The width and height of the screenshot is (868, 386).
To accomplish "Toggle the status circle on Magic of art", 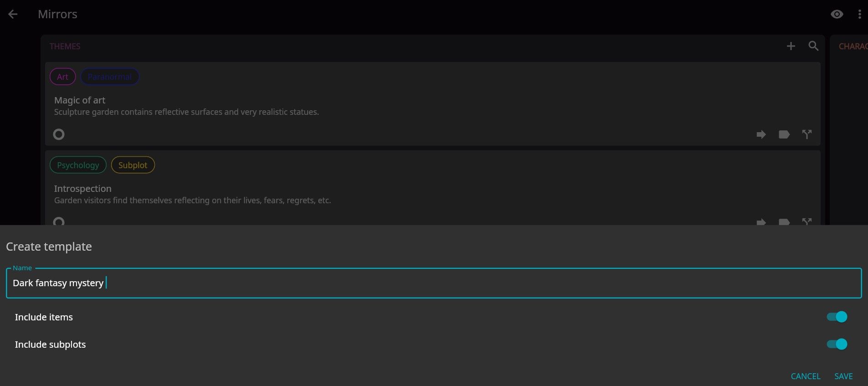I will [59, 134].
